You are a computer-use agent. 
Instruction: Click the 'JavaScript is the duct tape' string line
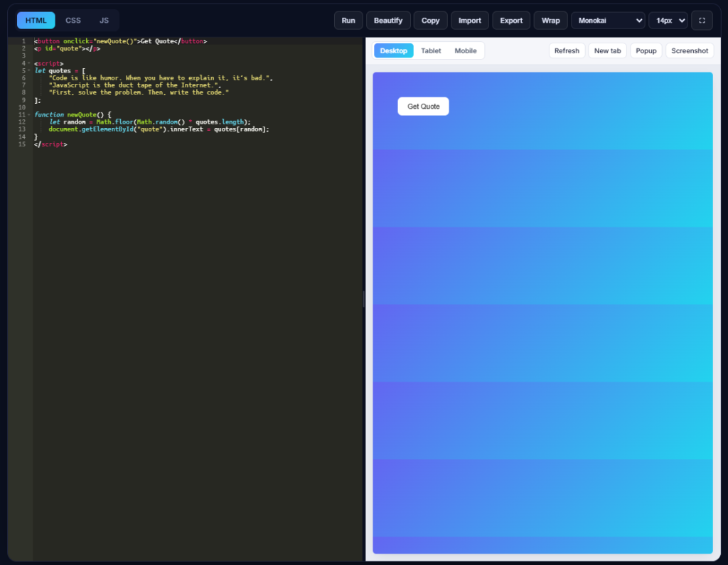(135, 85)
